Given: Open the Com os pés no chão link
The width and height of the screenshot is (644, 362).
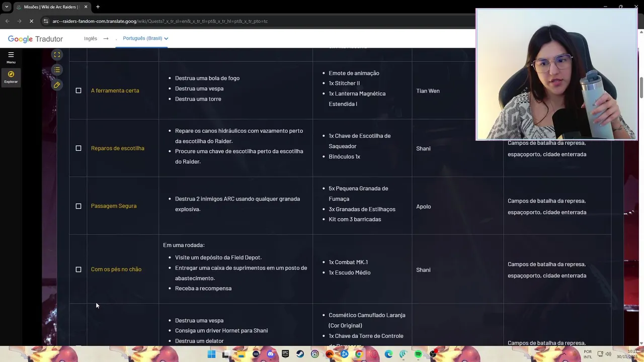Looking at the screenshot, I should [x=116, y=269].
